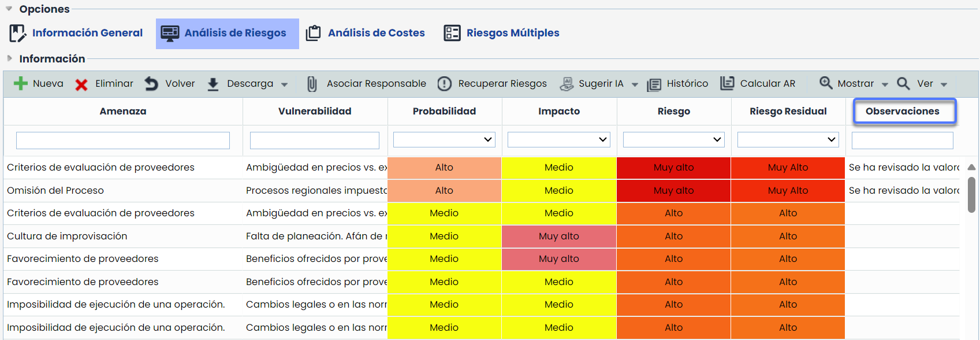This screenshot has width=980, height=340.
Task: Click the Calcular AR icon
Action: point(727,83)
